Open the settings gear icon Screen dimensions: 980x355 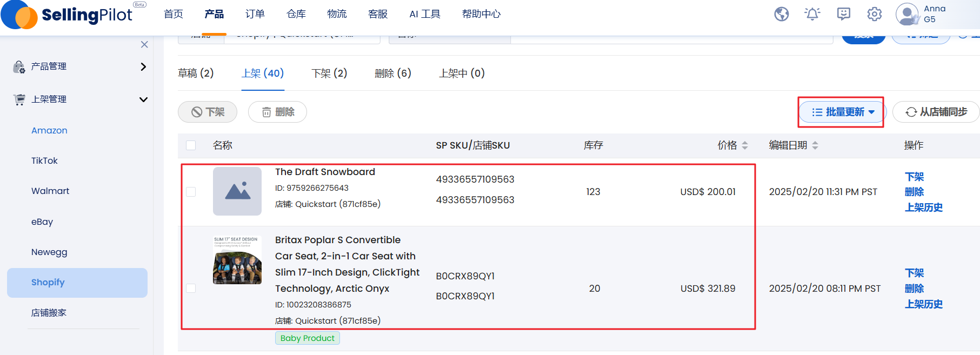(x=875, y=14)
